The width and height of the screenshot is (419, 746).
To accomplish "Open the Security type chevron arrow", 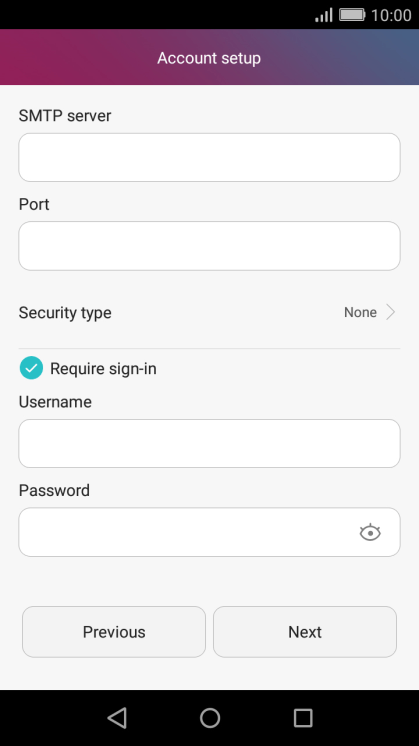I will (390, 313).
